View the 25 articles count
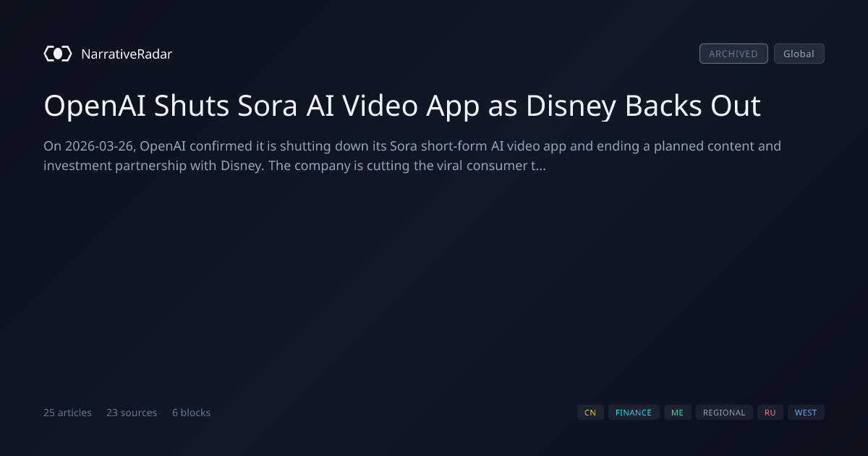868x456 pixels. (67, 413)
